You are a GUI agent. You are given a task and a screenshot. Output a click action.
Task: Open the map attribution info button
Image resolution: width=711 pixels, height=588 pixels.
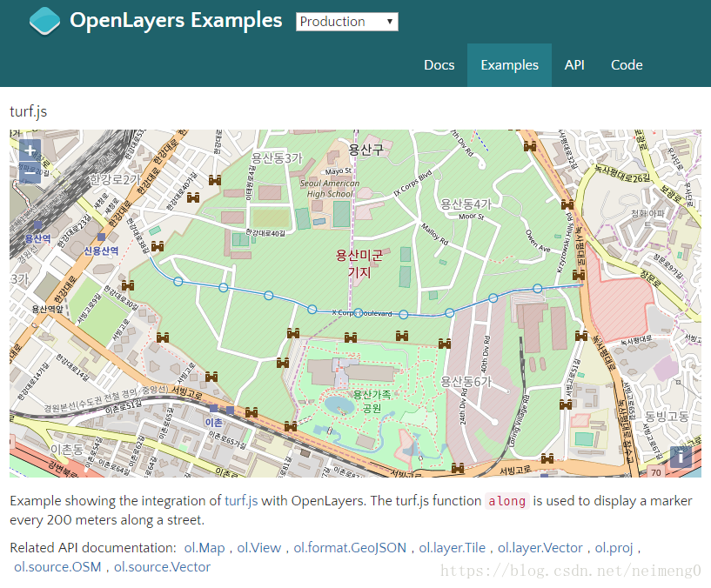click(x=681, y=457)
